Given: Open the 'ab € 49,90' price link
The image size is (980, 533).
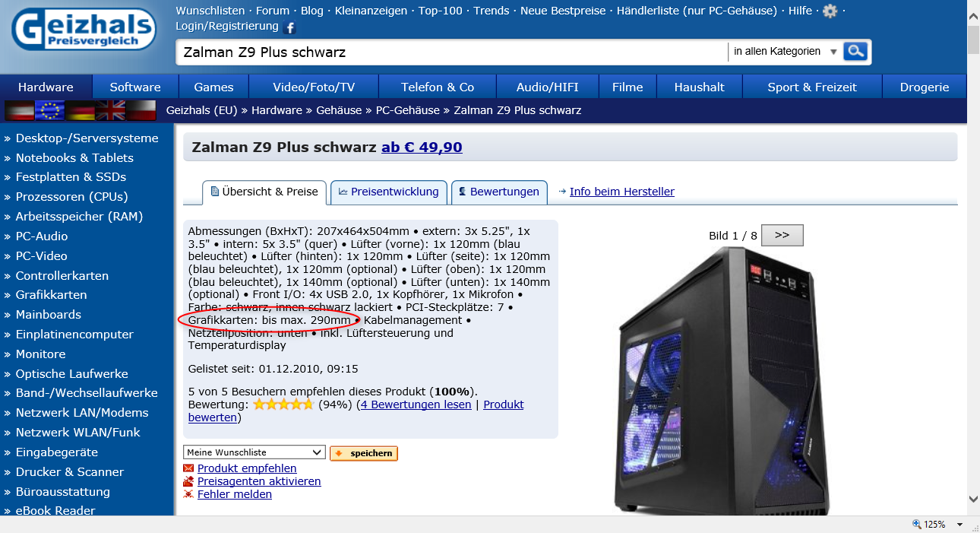Looking at the screenshot, I should [x=422, y=147].
